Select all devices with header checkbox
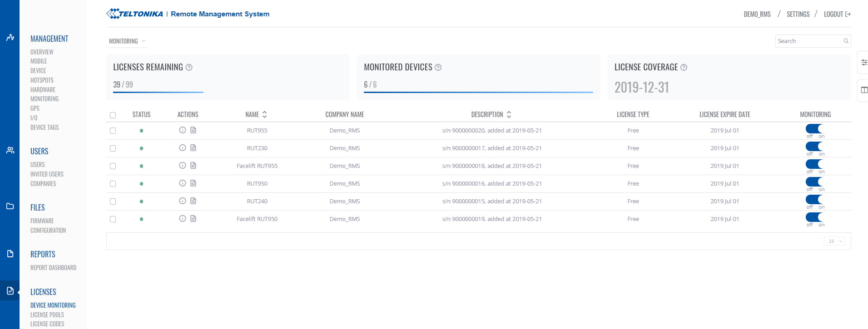Image resolution: width=868 pixels, height=329 pixels. pyautogui.click(x=113, y=115)
